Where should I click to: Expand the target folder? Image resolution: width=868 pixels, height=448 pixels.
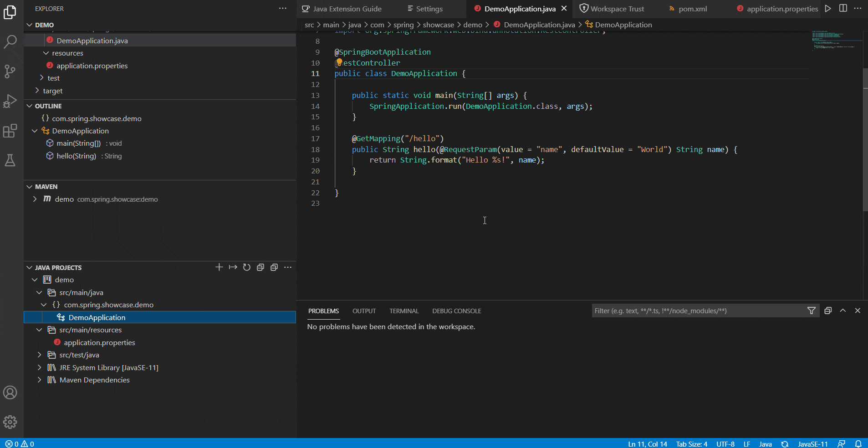point(37,91)
